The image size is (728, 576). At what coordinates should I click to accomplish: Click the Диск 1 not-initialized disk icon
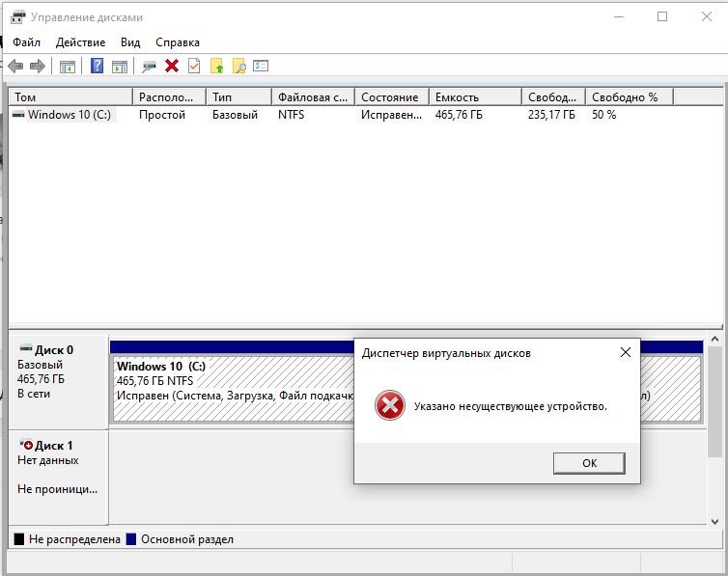[x=26, y=445]
